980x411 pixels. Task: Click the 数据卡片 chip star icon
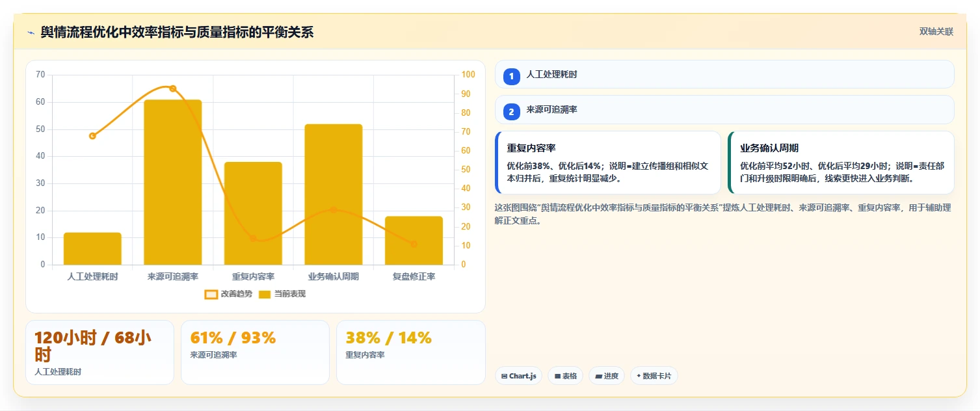pyautogui.click(x=639, y=376)
